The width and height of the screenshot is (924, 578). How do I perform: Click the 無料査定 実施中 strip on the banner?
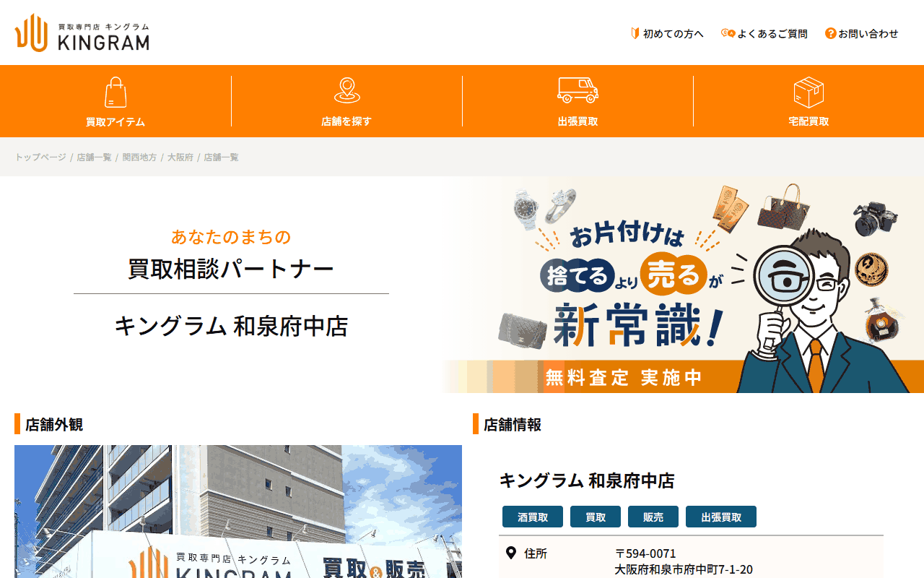pos(624,377)
